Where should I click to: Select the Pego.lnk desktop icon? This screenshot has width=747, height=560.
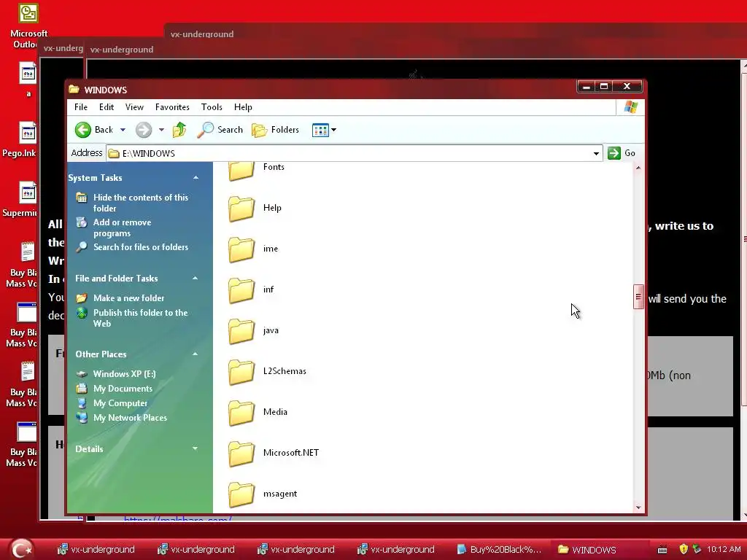coord(28,133)
